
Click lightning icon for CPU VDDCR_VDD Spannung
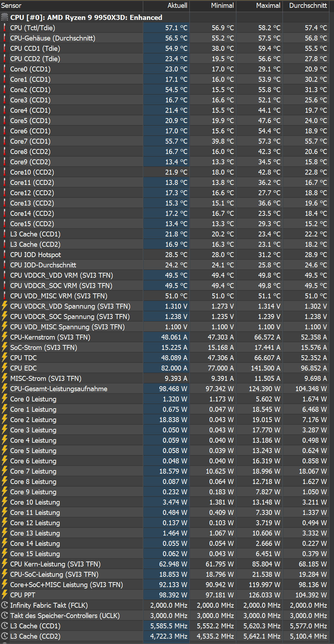5,306
